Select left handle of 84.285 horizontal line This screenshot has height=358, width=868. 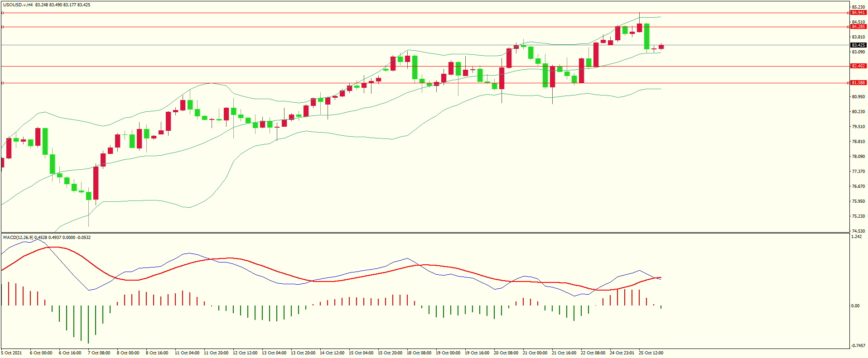[3, 27]
